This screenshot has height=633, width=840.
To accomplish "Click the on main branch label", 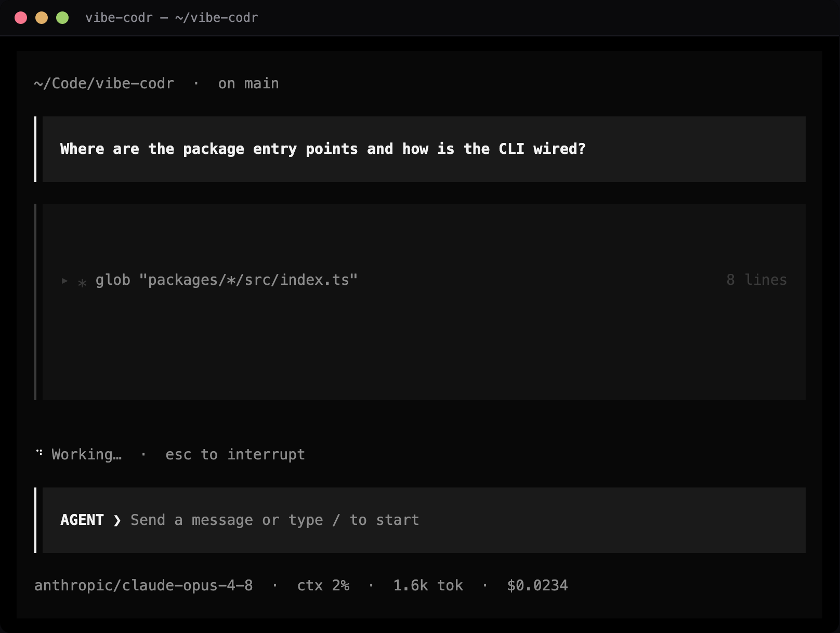I will click(x=248, y=84).
